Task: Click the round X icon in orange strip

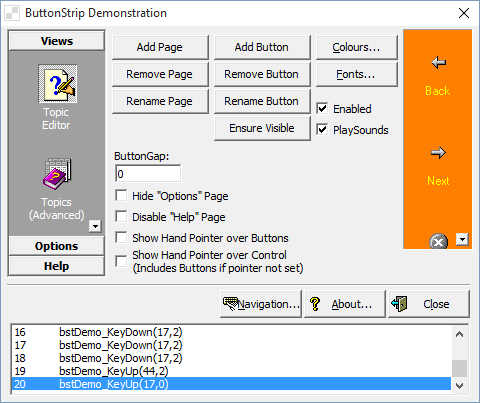Action: pos(438,241)
